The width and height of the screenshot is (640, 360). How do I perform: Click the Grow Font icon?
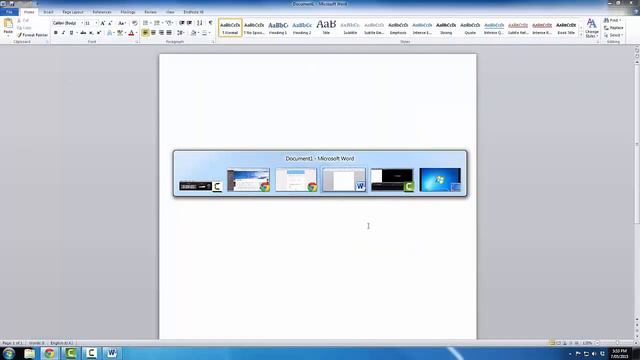coord(103,23)
